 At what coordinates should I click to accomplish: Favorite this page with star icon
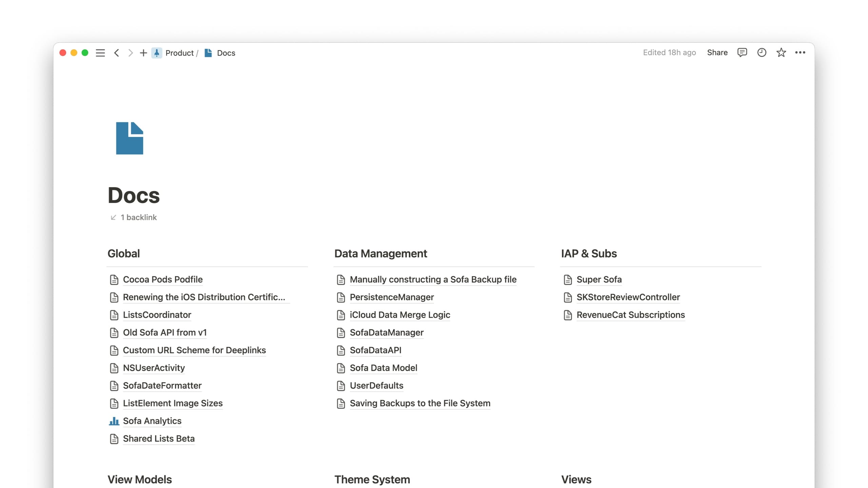pos(781,53)
